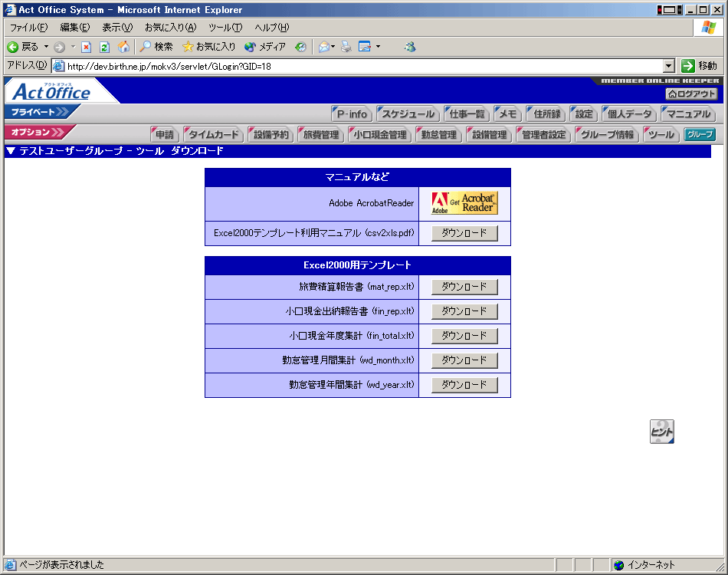Expand the Mail icon dropdown arrow
Image resolution: width=728 pixels, height=575 pixels.
tap(333, 47)
